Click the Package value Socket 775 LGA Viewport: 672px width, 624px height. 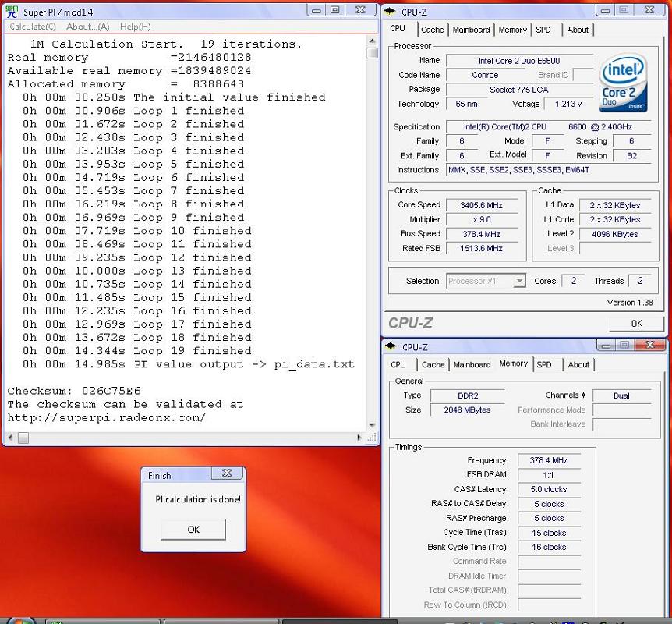click(519, 90)
